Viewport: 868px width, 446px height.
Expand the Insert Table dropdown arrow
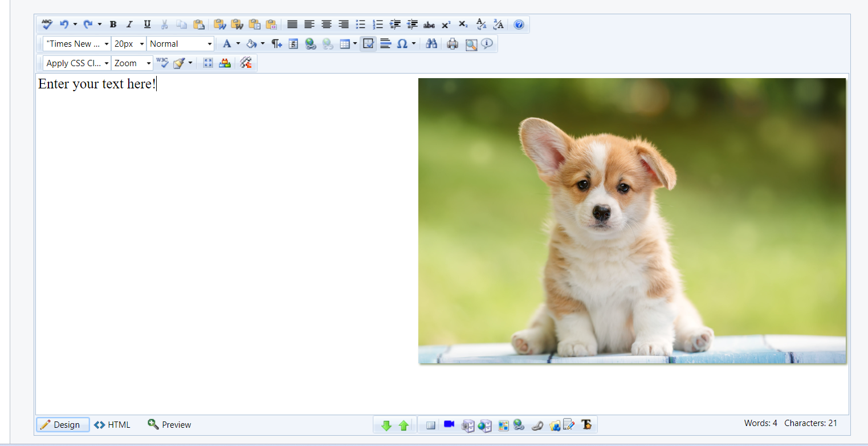[x=355, y=44]
